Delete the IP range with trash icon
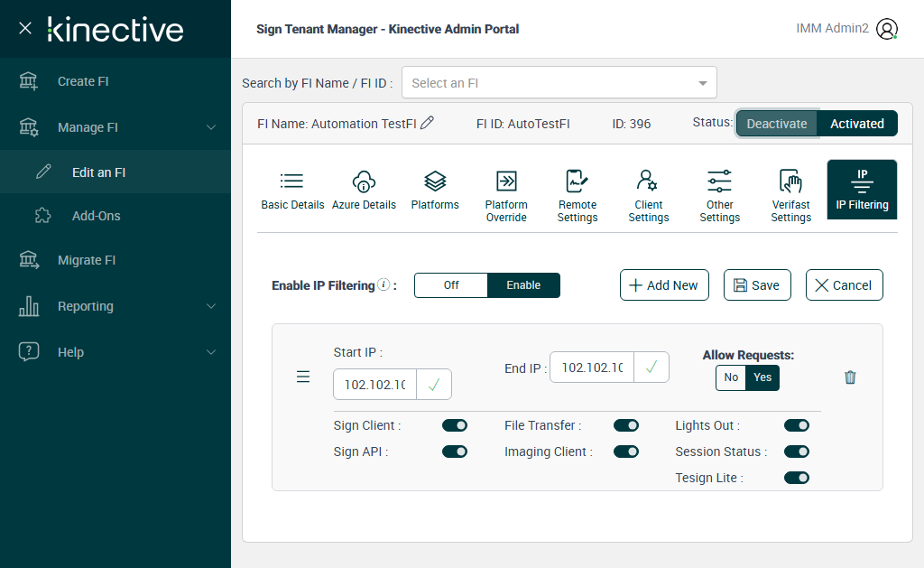Image resolution: width=924 pixels, height=568 pixels. pos(850,377)
